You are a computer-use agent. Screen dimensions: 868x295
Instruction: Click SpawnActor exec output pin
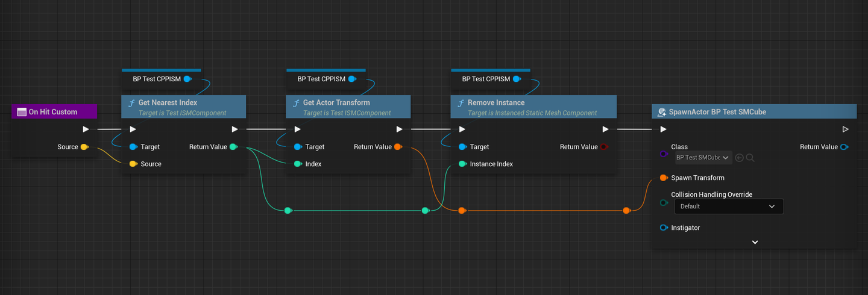pyautogui.click(x=845, y=129)
